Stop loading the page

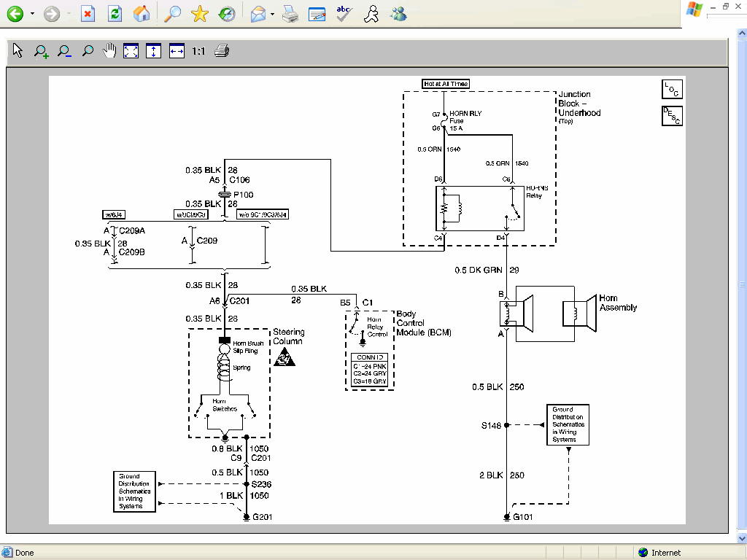click(x=89, y=13)
